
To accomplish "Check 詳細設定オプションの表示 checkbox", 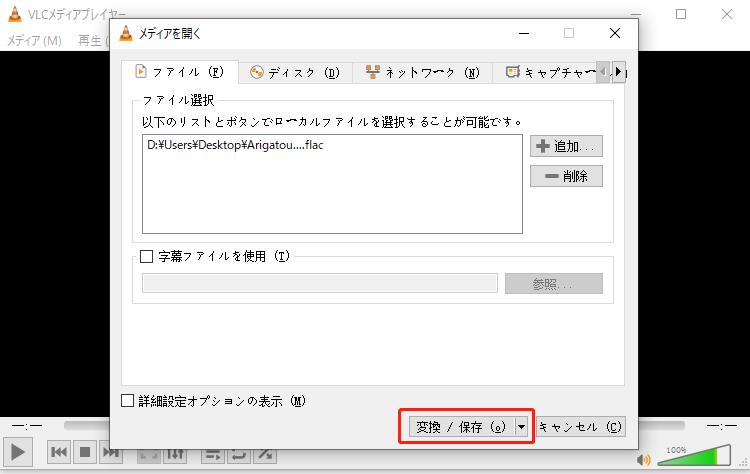I will tap(127, 400).
